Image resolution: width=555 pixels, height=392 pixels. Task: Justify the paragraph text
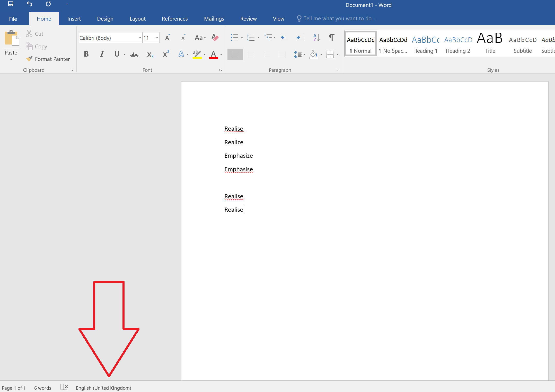282,55
